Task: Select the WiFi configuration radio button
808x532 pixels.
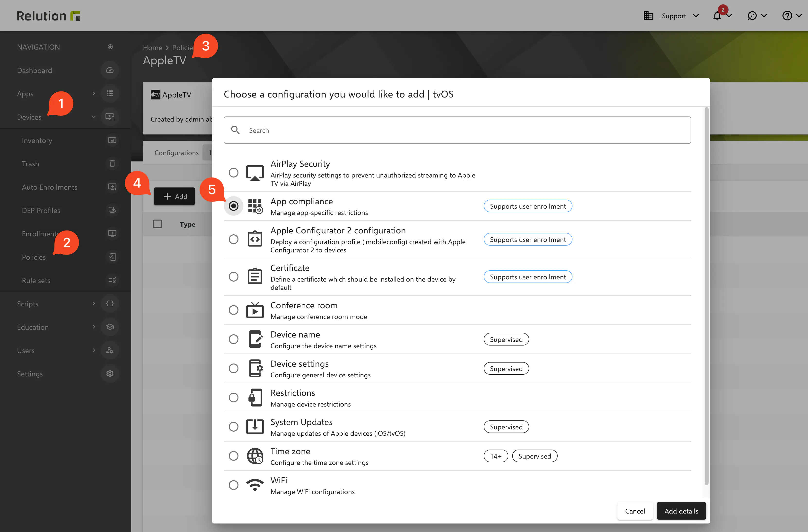Action: coord(234,485)
